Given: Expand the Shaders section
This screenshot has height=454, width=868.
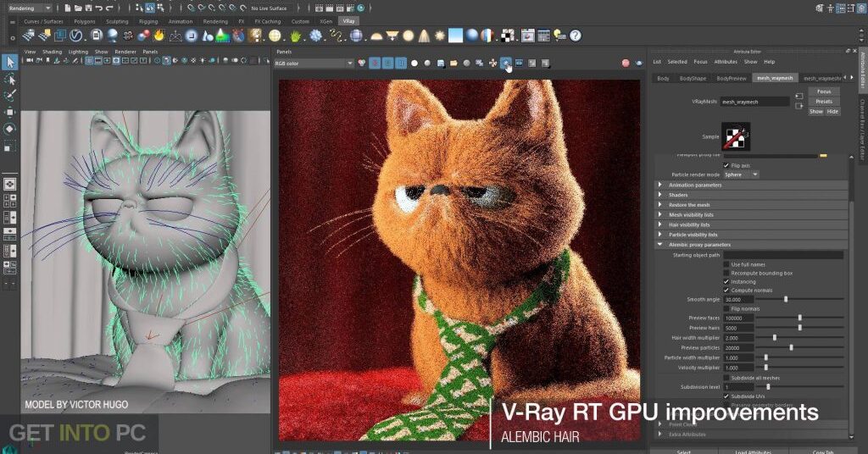Looking at the screenshot, I should [x=751, y=195].
